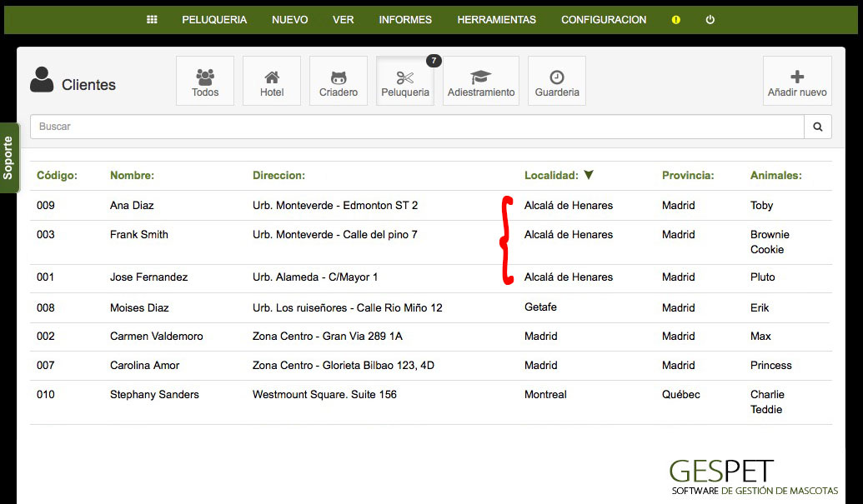The image size is (863, 504).
Task: Open the CONFIGURACION menu
Action: point(603,19)
